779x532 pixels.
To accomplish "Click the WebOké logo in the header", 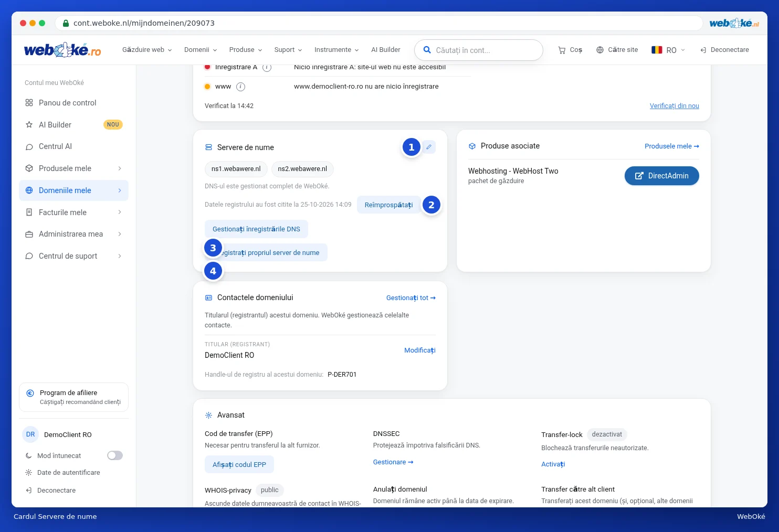I will click(x=62, y=50).
